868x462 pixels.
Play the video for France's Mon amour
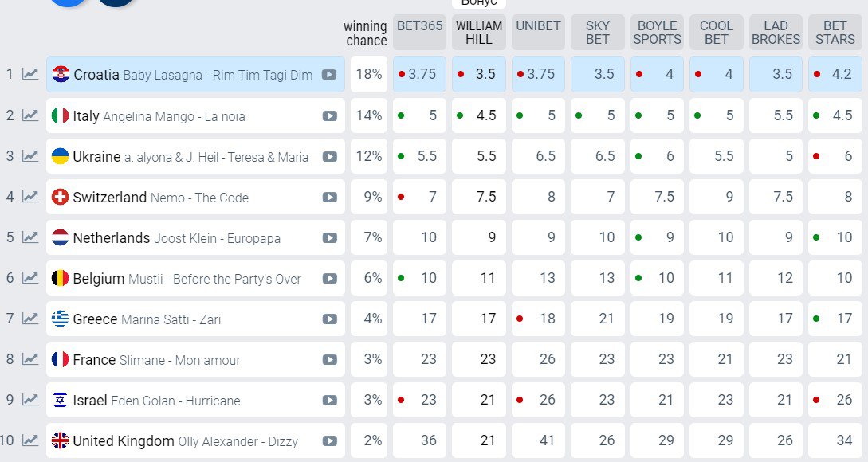(x=329, y=360)
